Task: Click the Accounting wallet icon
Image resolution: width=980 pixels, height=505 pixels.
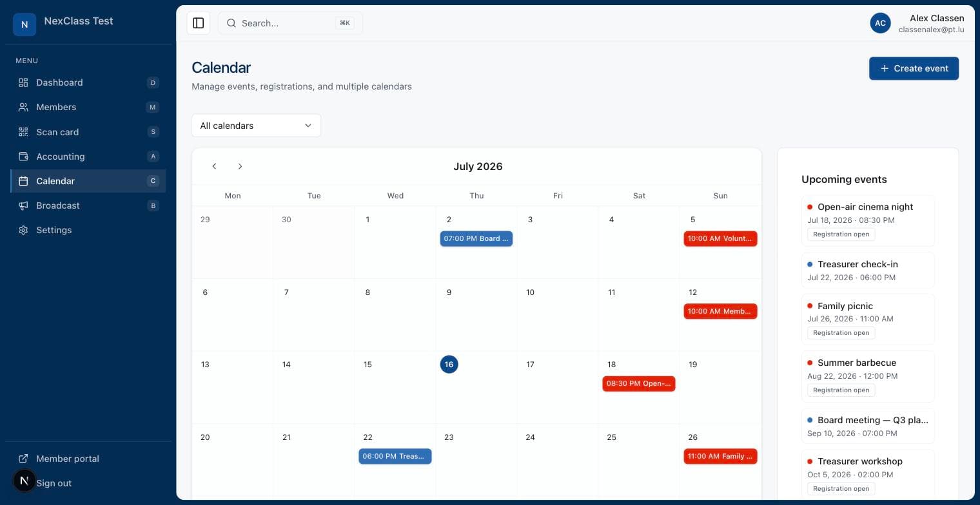Action: [23, 157]
